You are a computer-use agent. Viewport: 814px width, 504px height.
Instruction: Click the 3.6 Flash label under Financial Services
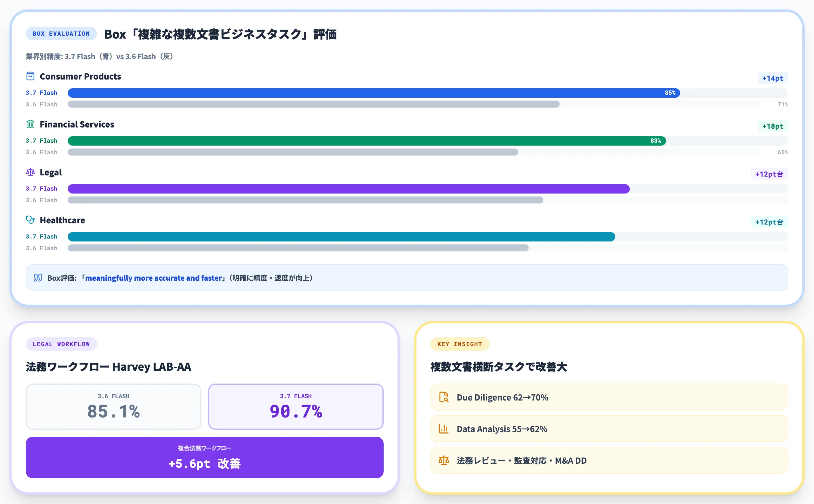click(41, 152)
